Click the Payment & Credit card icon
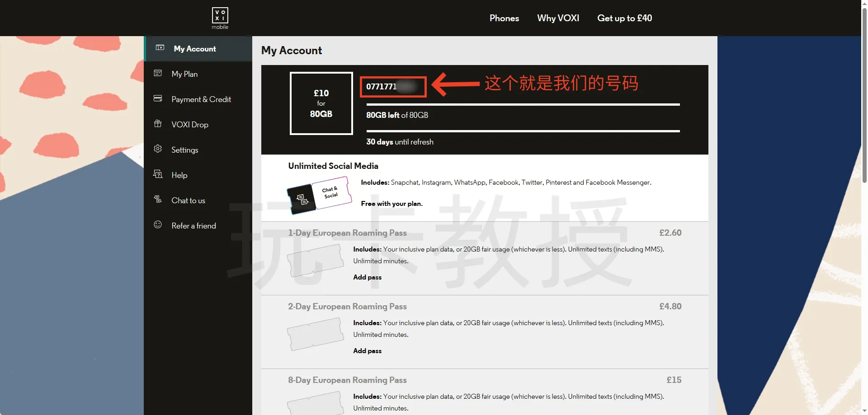The width and height of the screenshot is (868, 415). click(158, 98)
